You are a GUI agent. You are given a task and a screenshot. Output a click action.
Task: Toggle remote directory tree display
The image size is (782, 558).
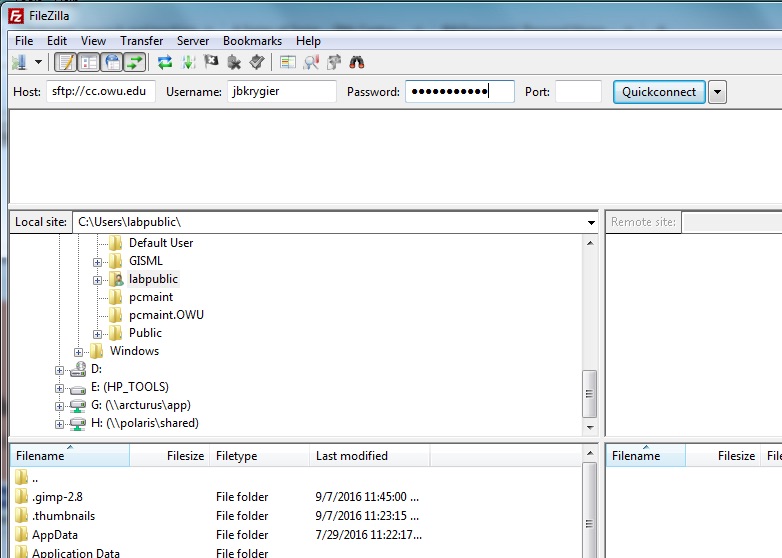[x=112, y=62]
